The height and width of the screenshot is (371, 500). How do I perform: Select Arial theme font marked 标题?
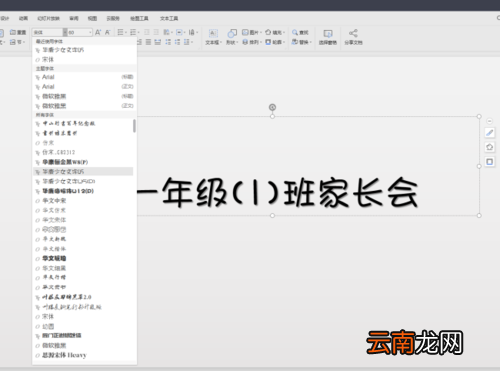click(x=84, y=77)
